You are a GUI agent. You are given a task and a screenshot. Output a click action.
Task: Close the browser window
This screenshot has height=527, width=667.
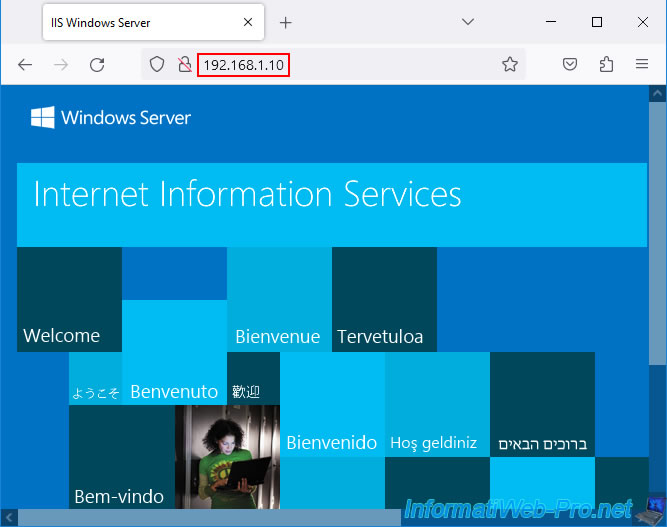click(x=643, y=22)
